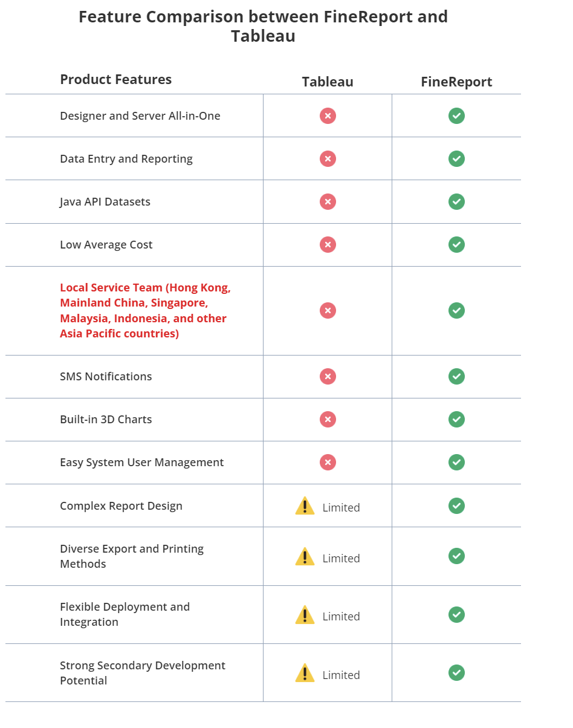The width and height of the screenshot is (573, 728).
Task: Click warning icon for Strong Secondary Development Potential
Action: click(305, 673)
